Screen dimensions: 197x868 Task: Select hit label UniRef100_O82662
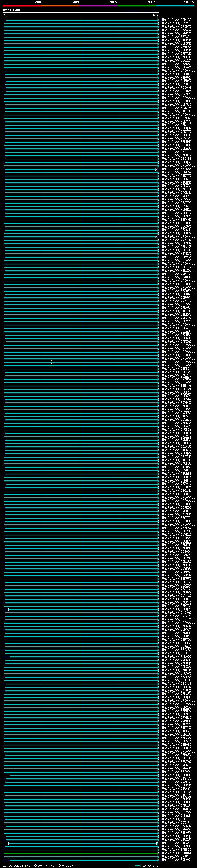click(176, 64)
